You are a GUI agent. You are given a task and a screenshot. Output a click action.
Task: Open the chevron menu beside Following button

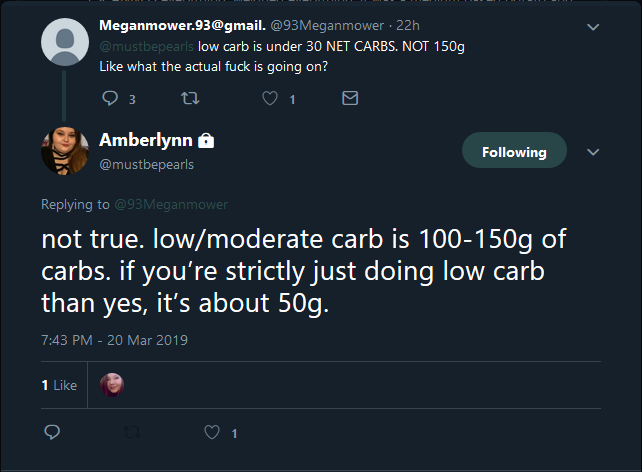point(593,152)
